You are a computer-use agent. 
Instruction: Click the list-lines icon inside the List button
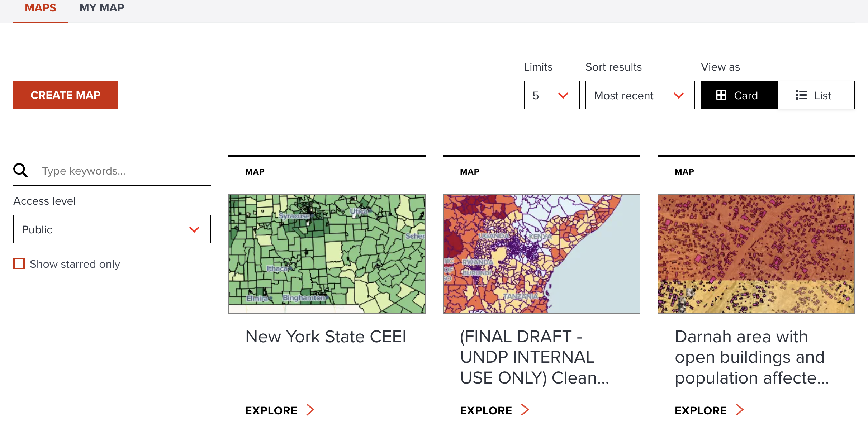click(x=801, y=95)
